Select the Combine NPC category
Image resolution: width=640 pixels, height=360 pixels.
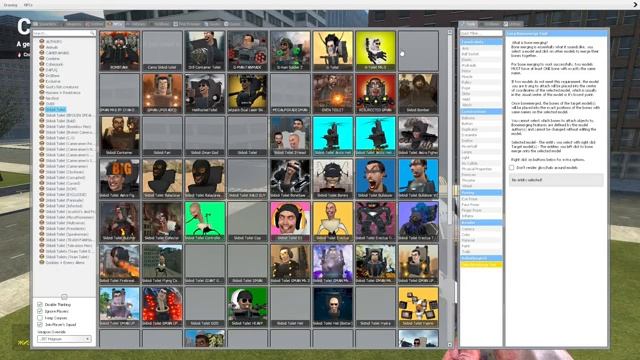[53, 58]
